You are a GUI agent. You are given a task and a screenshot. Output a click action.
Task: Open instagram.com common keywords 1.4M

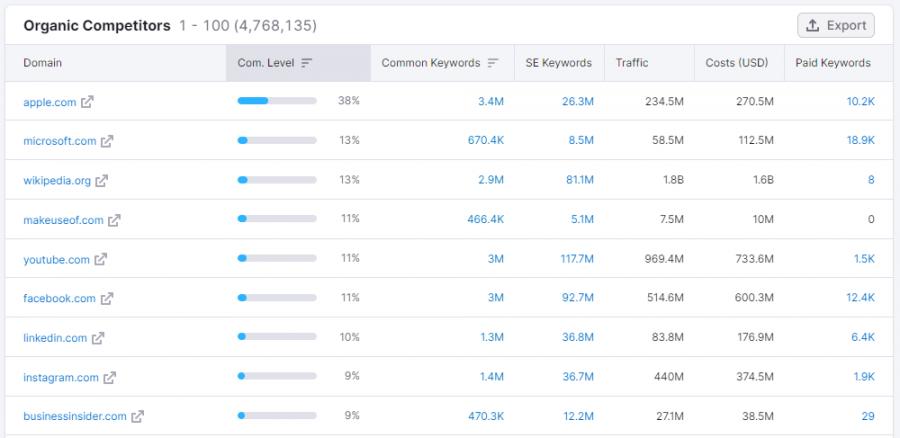point(492,377)
